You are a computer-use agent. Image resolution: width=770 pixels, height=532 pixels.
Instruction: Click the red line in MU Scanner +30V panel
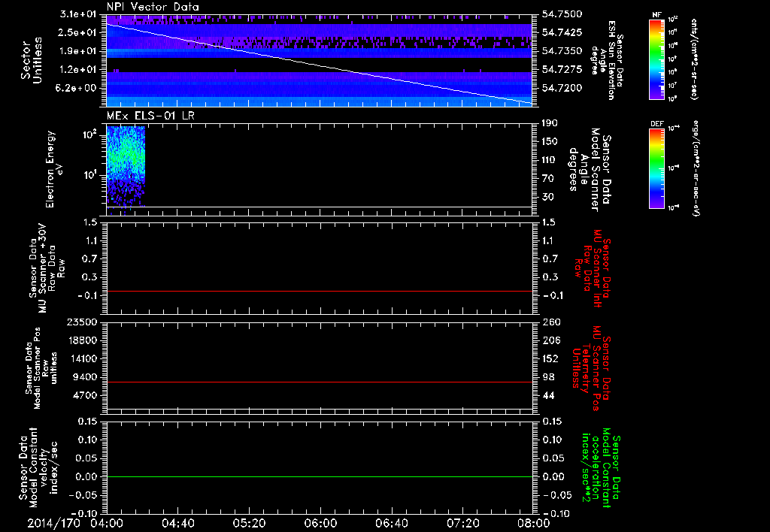(x=319, y=291)
